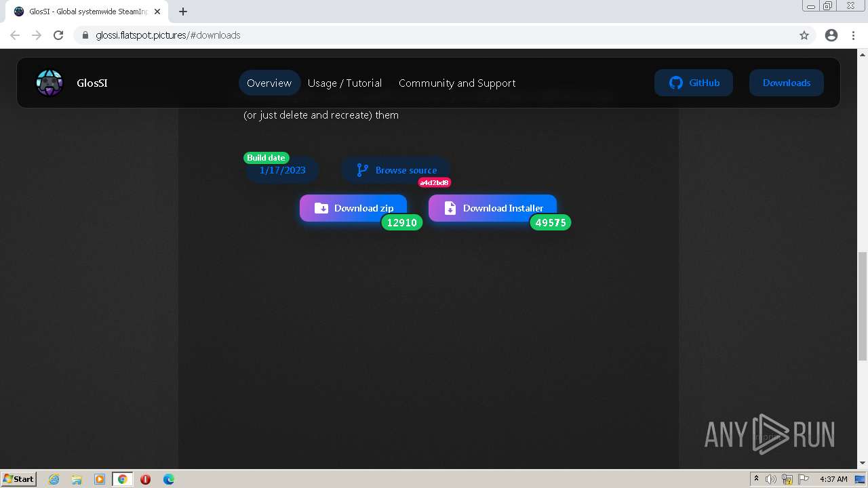Click the Download zip button
868x488 pixels.
click(353, 208)
